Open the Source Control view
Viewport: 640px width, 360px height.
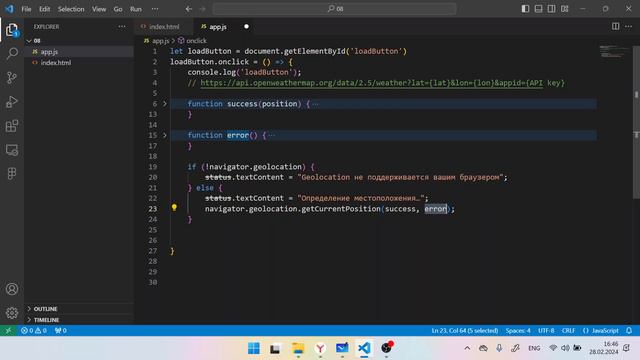[12, 77]
